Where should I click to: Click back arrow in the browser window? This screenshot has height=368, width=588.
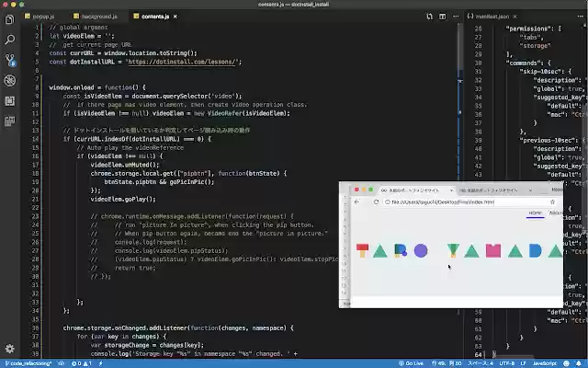pyautogui.click(x=356, y=202)
